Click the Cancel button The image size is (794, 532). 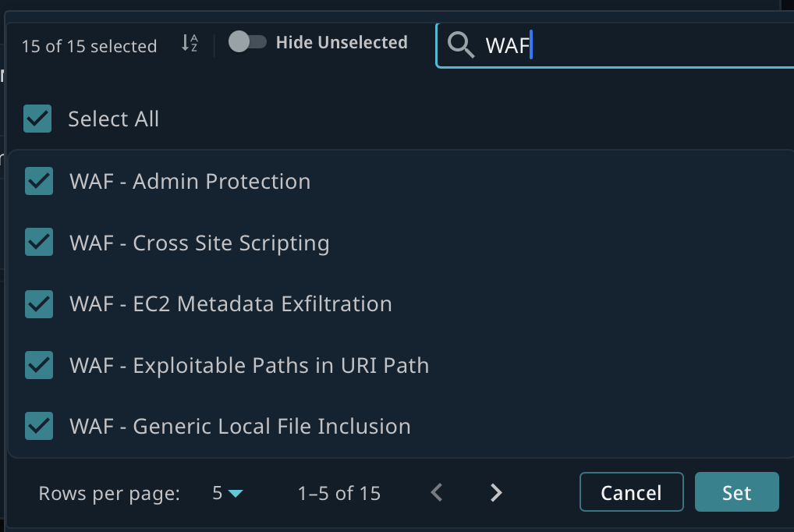[x=631, y=492]
